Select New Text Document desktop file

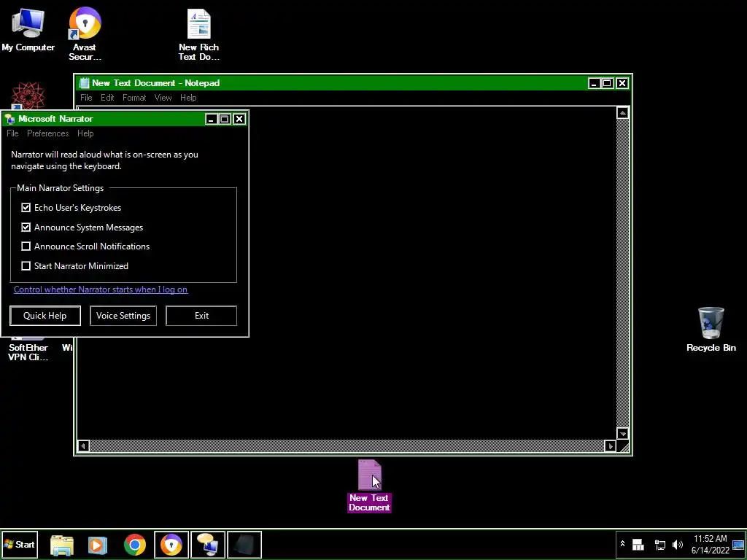click(x=369, y=486)
